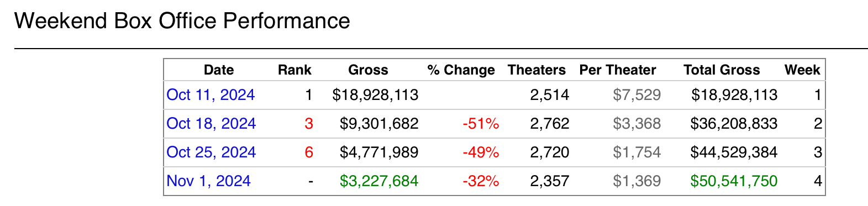This screenshot has height=206, width=868.
Task: Click the Week column header
Action: [x=802, y=70]
